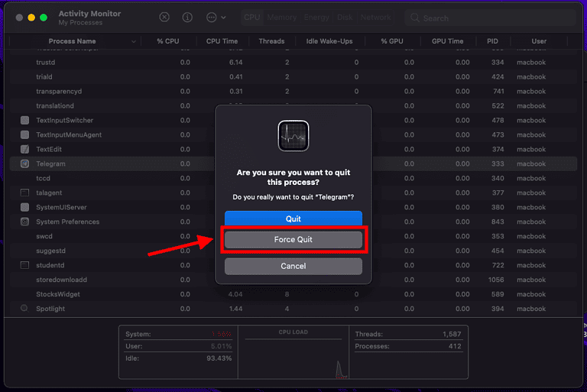The image size is (587, 392).
Task: Click the Telegram app icon in list
Action: pyautogui.click(x=24, y=164)
